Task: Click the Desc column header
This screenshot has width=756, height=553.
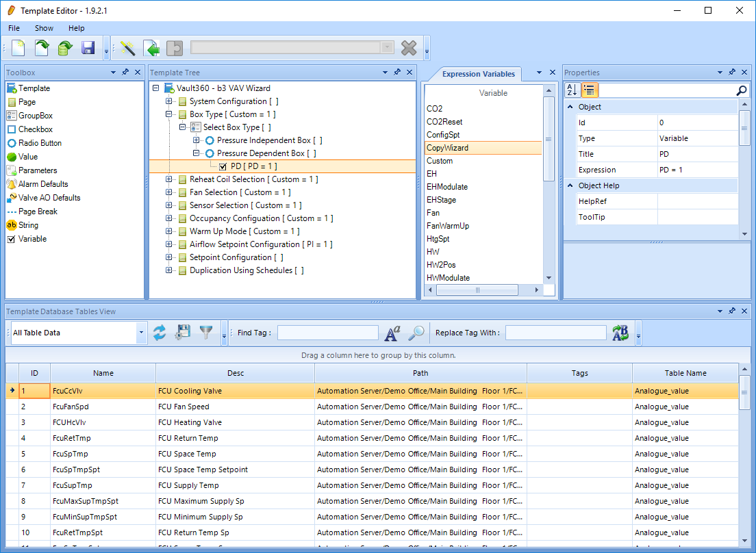Action: [x=236, y=373]
